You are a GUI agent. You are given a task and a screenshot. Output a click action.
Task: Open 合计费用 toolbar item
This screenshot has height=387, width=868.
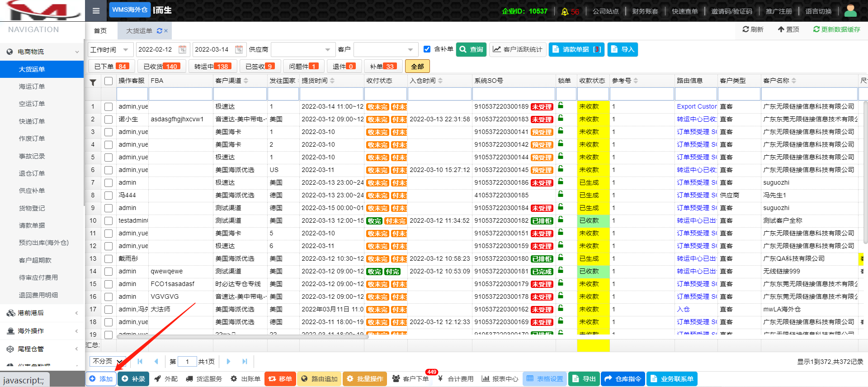456,379
